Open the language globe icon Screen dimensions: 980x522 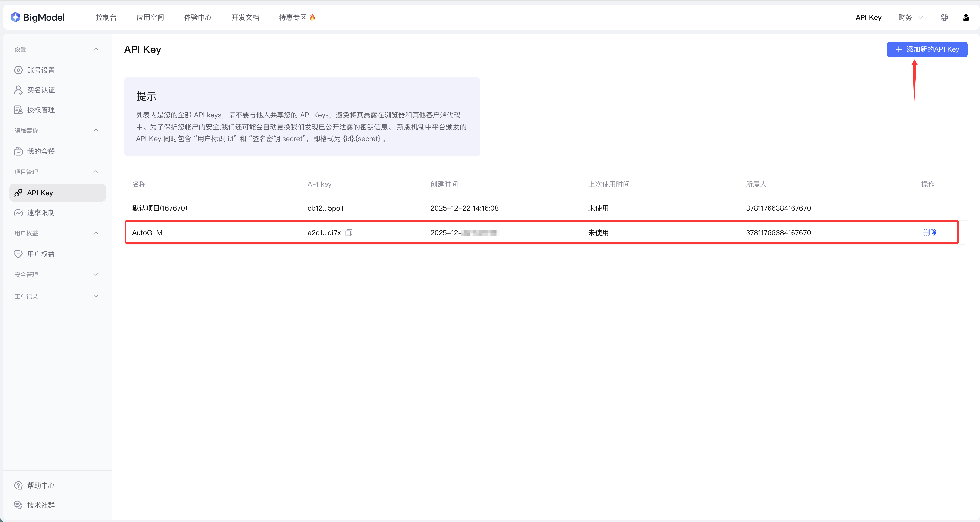944,17
